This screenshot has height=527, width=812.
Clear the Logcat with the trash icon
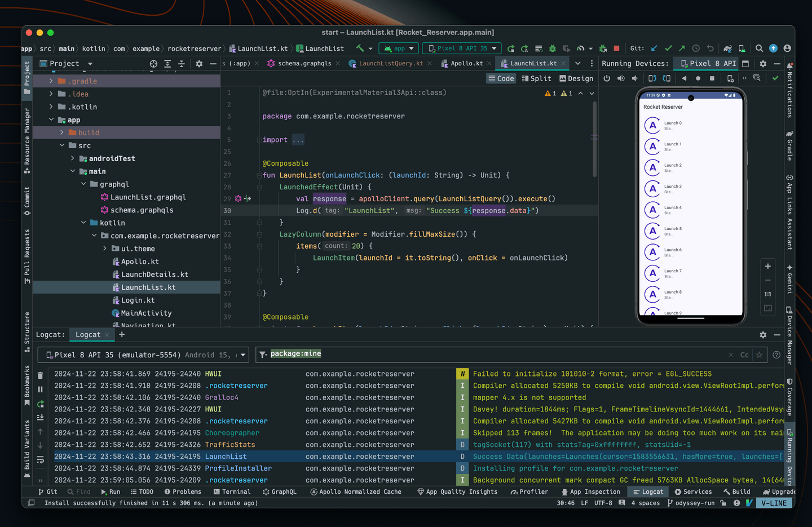39,375
